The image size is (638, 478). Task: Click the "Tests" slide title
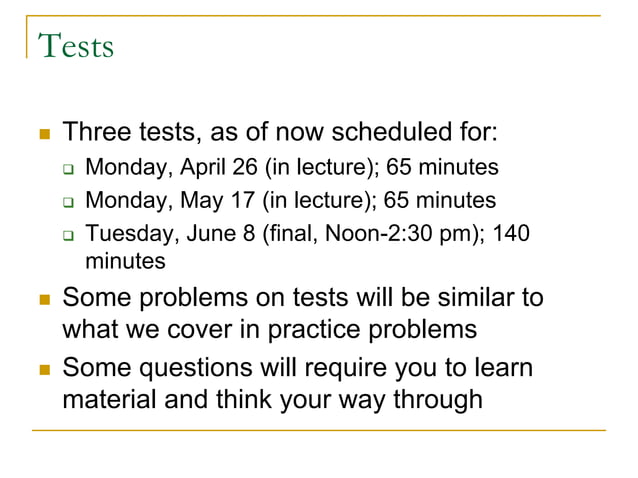[x=76, y=46]
